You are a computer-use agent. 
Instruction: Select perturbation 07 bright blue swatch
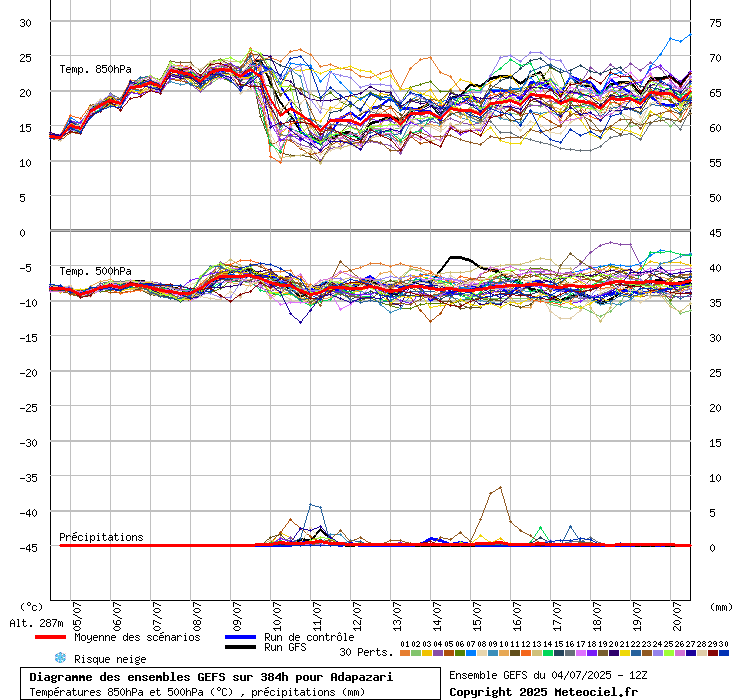[471, 653]
